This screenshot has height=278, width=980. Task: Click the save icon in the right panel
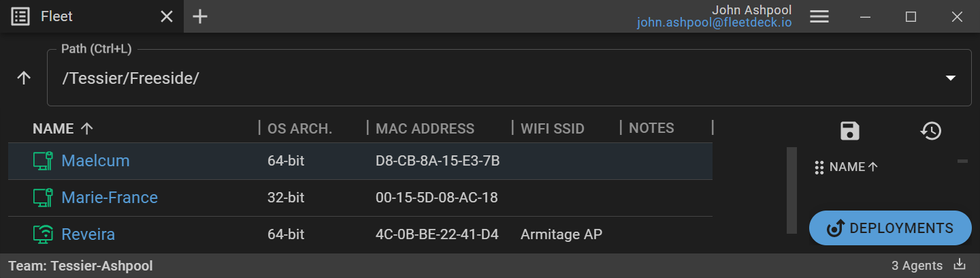click(850, 130)
